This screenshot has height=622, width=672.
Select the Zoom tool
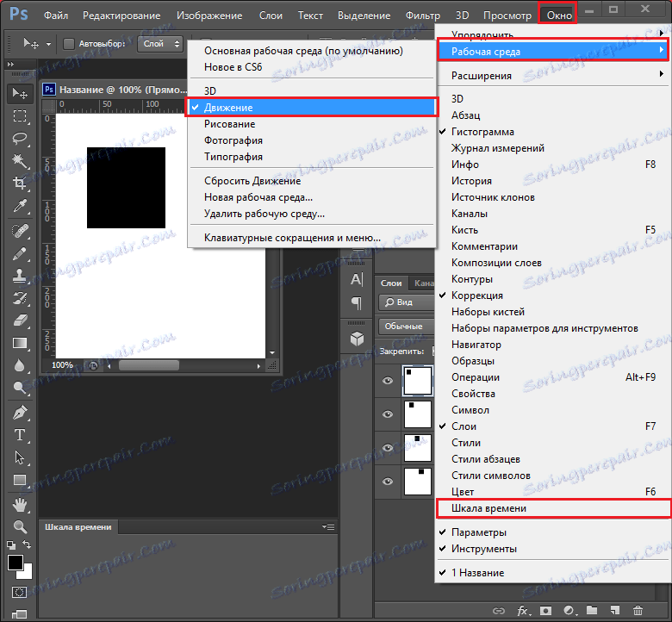coord(20,526)
